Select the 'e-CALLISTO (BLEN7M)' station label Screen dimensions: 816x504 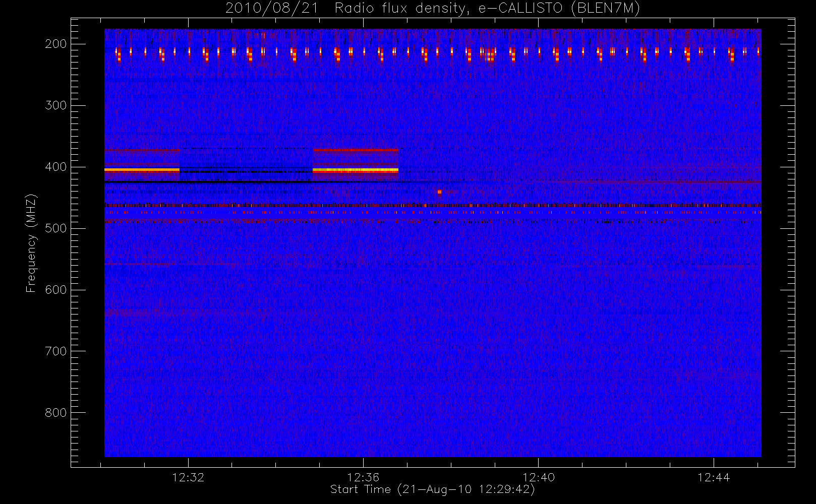559,8
